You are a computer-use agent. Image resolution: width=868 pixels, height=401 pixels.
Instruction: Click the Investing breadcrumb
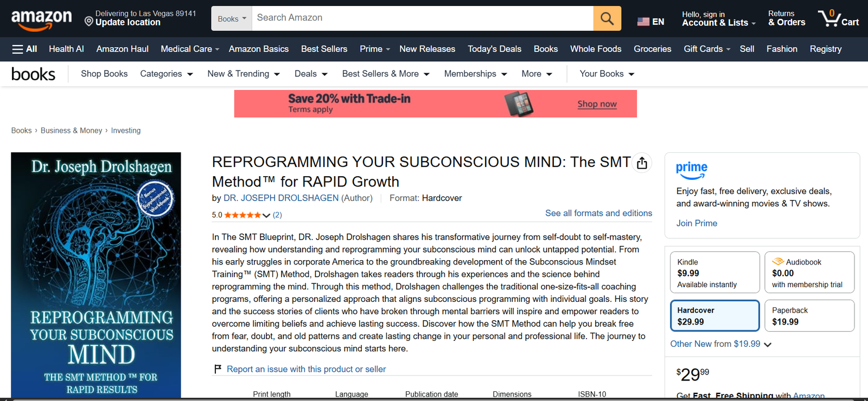[126, 131]
